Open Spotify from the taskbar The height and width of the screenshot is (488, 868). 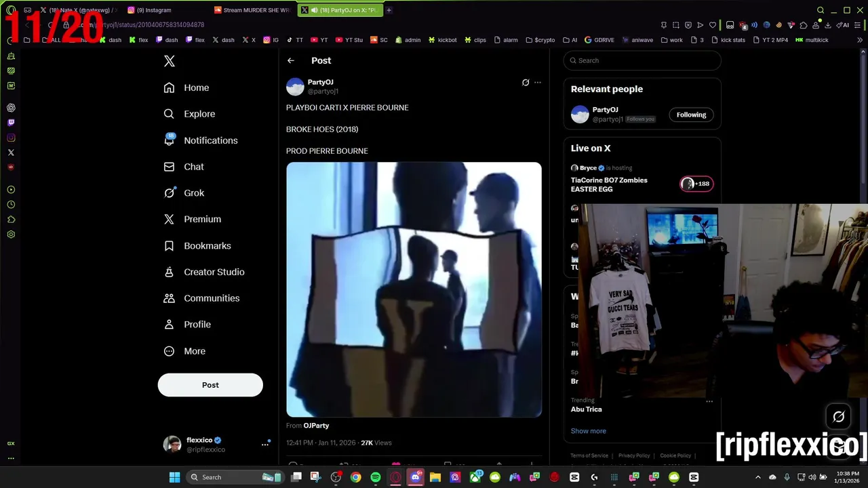coord(376,477)
